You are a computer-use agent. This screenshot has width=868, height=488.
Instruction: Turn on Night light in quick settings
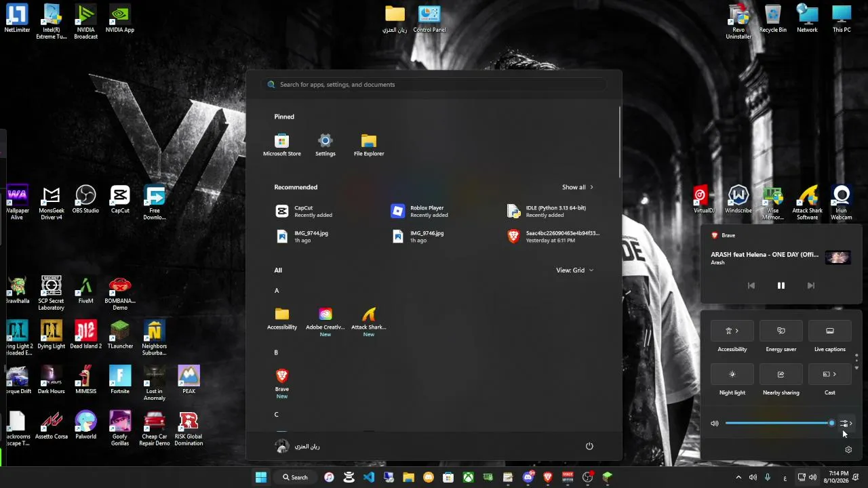pyautogui.click(x=732, y=374)
